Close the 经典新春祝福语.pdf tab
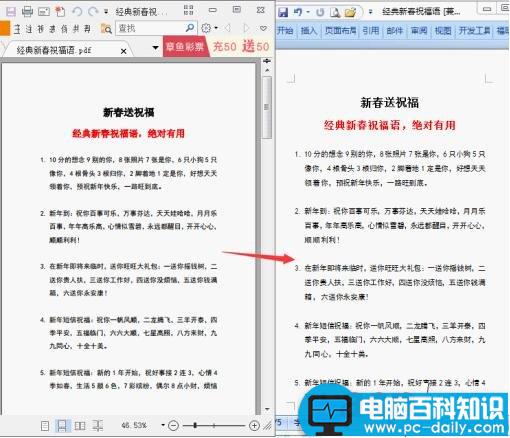 point(123,51)
